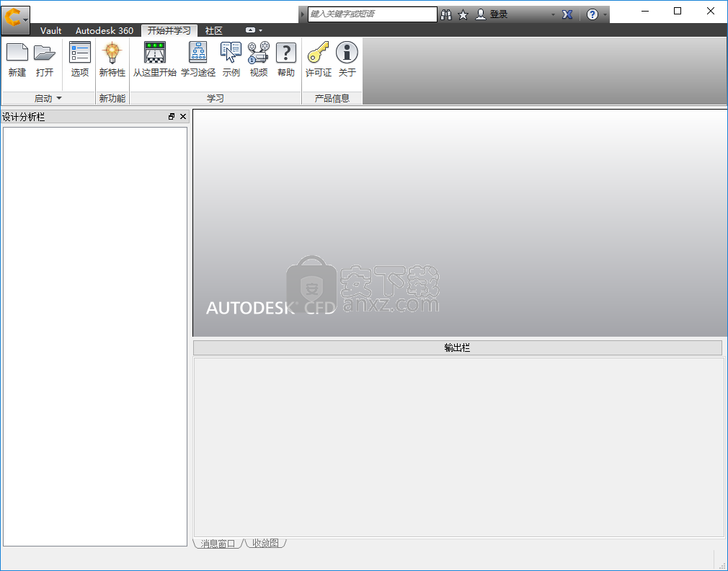Switch to the Vault tab
728x571 pixels.
[x=50, y=30]
